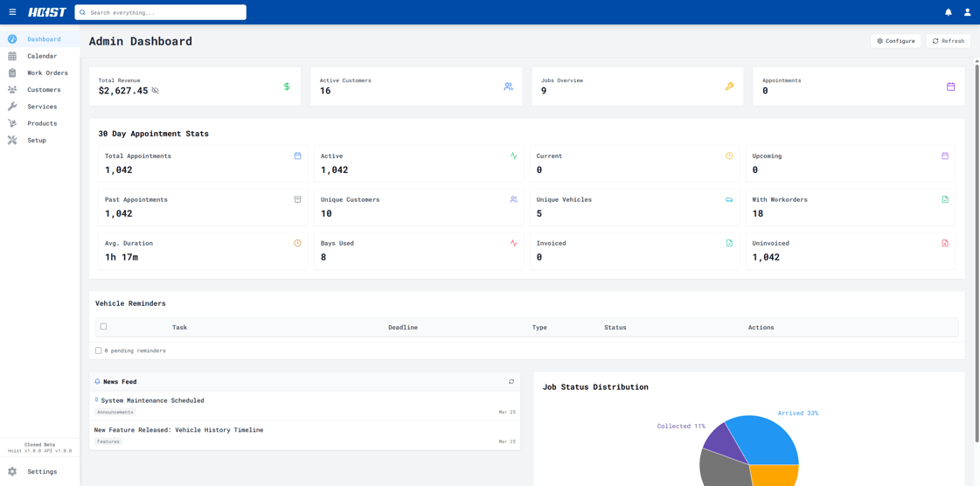Open Settings at the sidebar bottom
This screenshot has width=980, height=486.
pyautogui.click(x=39, y=472)
